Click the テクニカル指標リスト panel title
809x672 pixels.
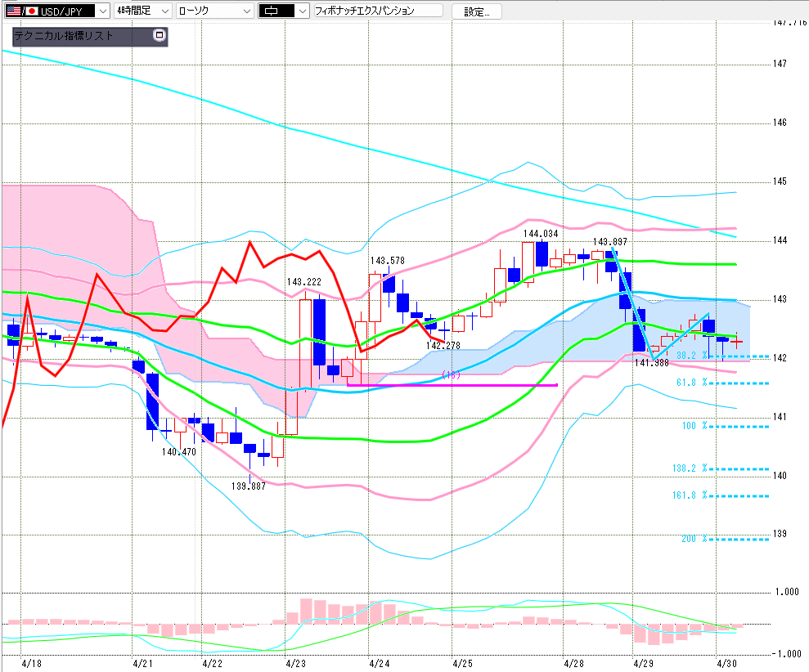pos(64,36)
